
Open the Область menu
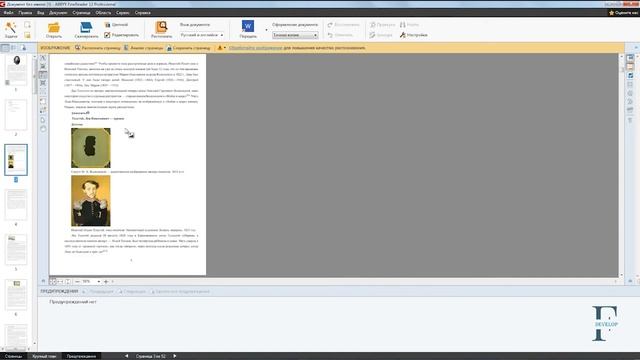pyautogui.click(x=103, y=13)
